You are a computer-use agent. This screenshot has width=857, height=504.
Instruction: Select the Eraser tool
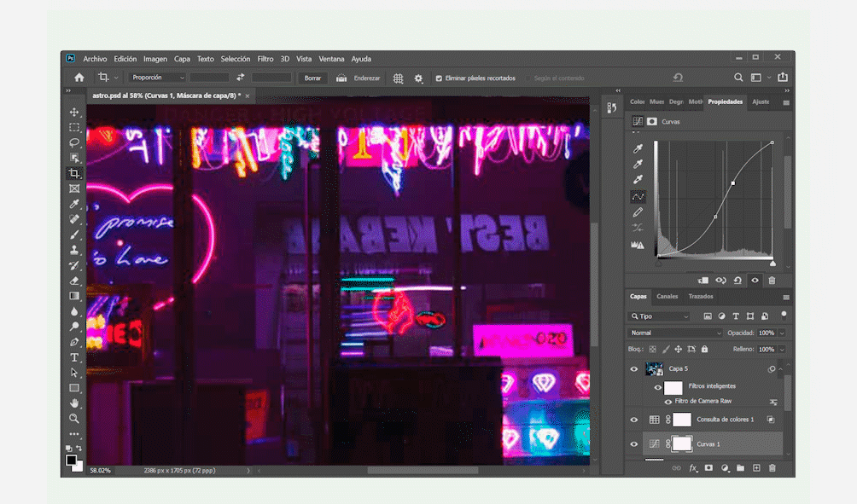coord(74,281)
